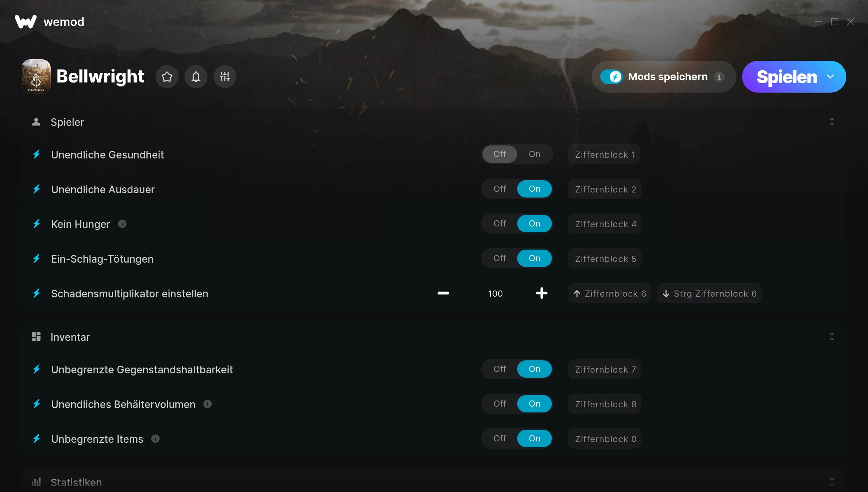Switch Ein-Schlag-Tötungen to Off
868x492 pixels.
coord(500,258)
